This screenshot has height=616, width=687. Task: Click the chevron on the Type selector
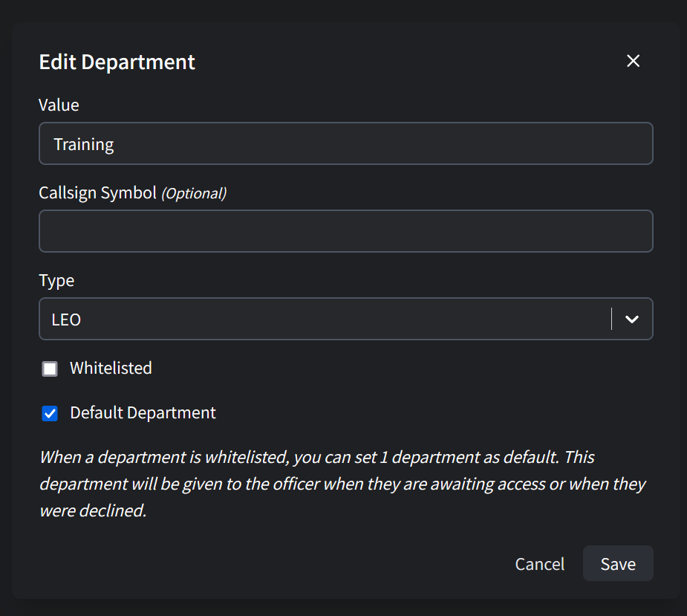coord(632,319)
